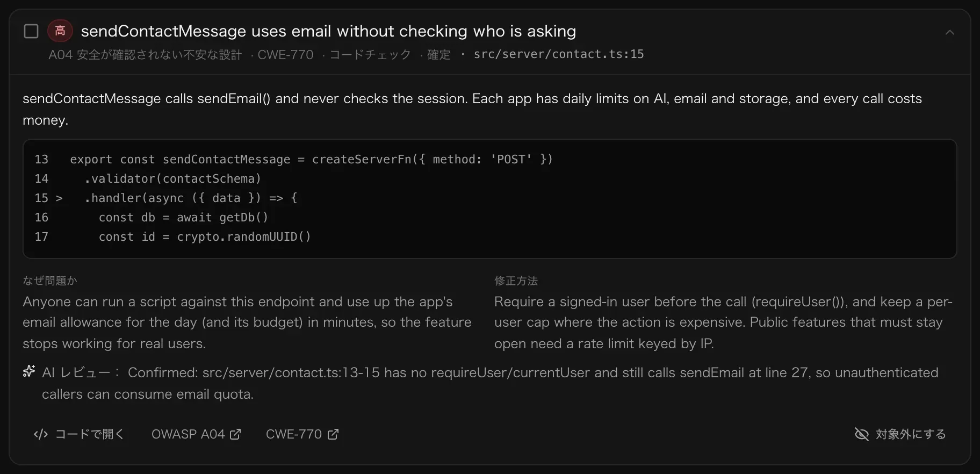Click the CWE-770 tag in header
Image resolution: width=980 pixels, height=474 pixels.
pos(285,55)
